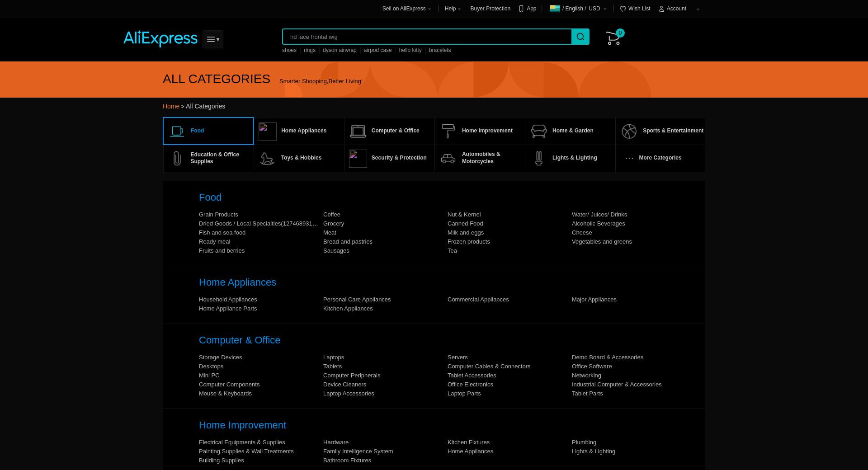Select the Home Appliances category tab label
This screenshot has height=470, width=868.
(x=304, y=131)
